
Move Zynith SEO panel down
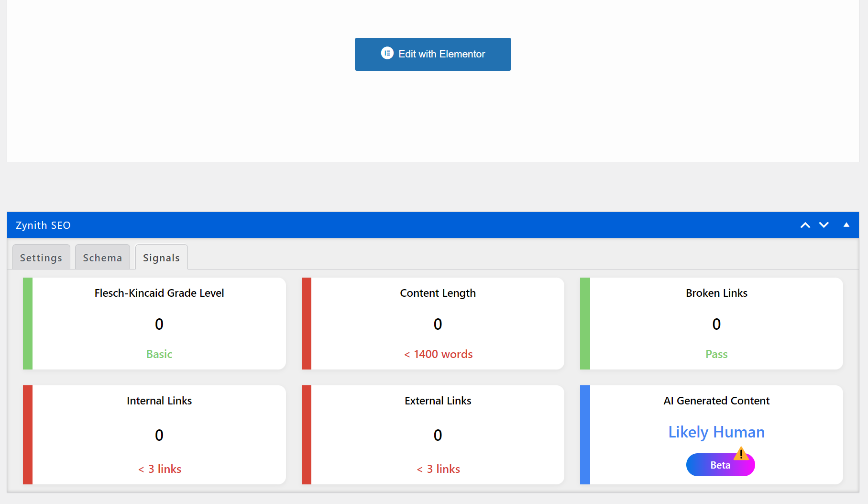pos(824,225)
